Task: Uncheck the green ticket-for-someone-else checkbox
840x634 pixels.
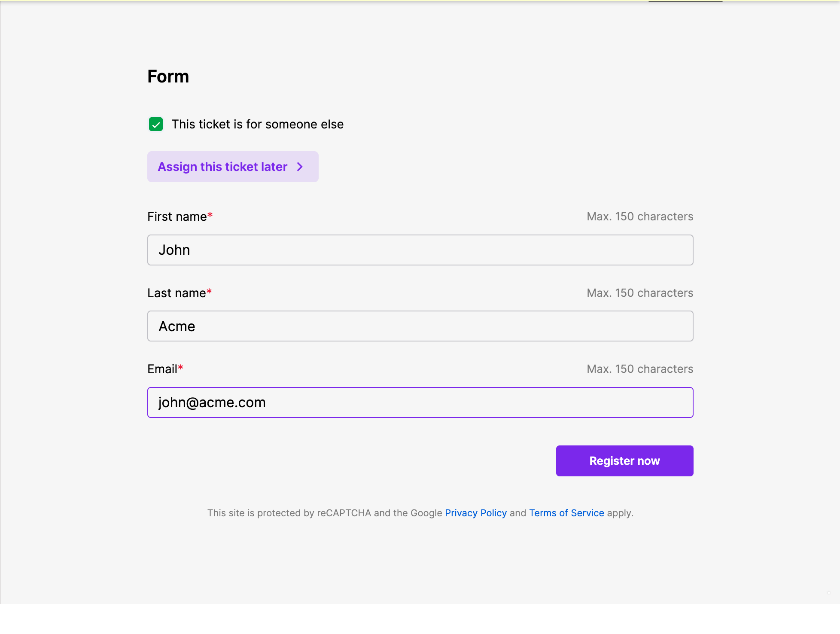Action: (x=156, y=124)
